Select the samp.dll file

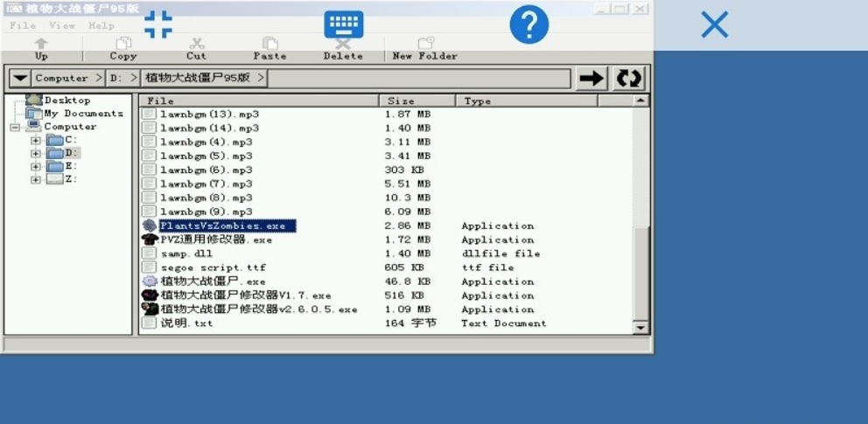[185, 254]
